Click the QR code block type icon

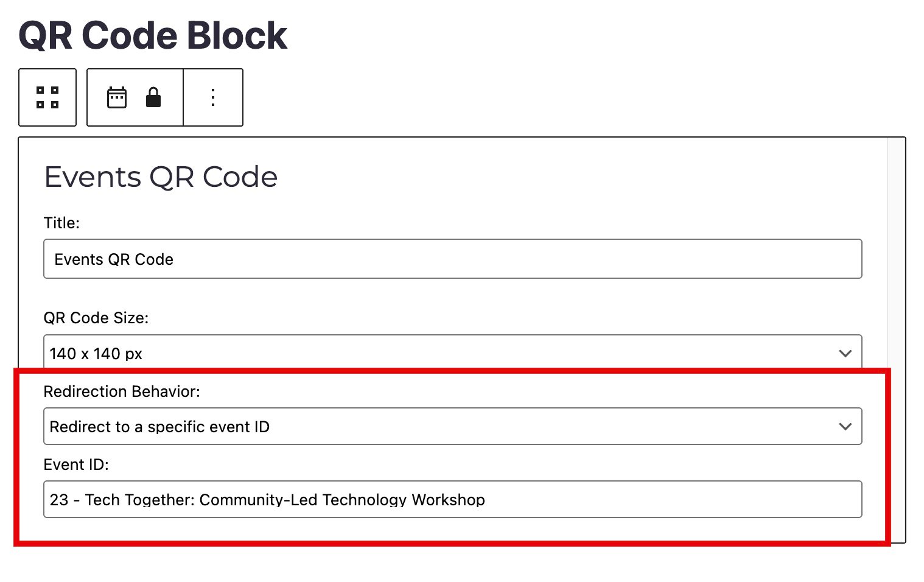click(47, 97)
